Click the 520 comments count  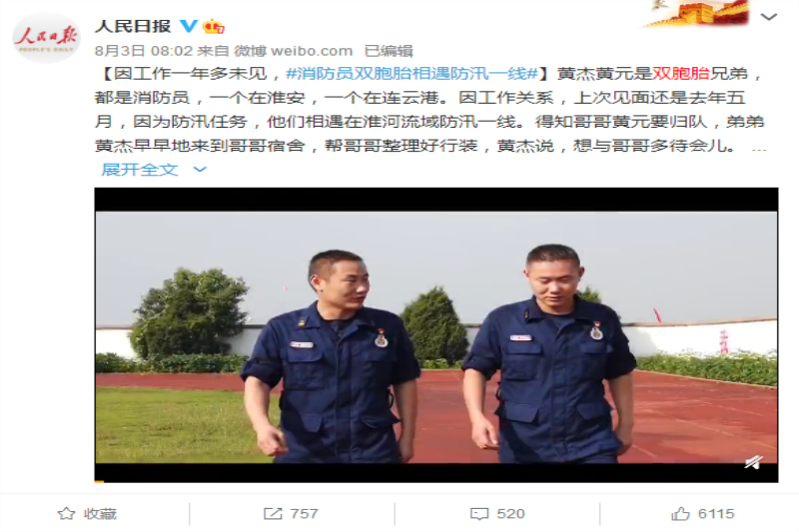point(510,514)
